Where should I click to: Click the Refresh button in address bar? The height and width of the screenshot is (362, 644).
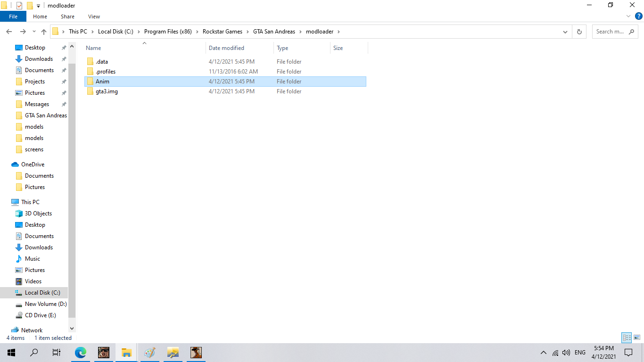coord(579,32)
